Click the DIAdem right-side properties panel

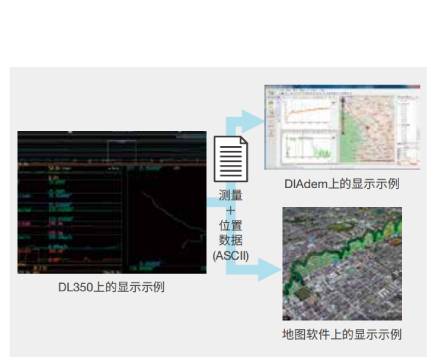pyautogui.click(x=407, y=130)
